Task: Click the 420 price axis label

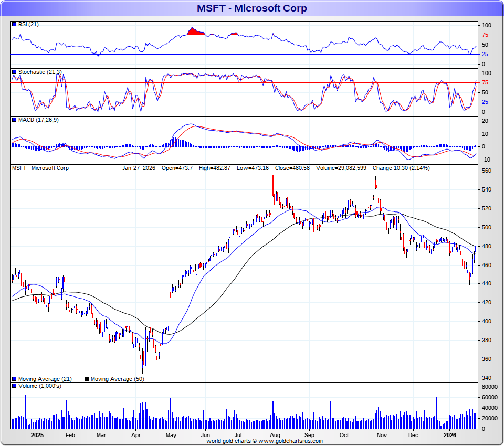Action: (487, 302)
